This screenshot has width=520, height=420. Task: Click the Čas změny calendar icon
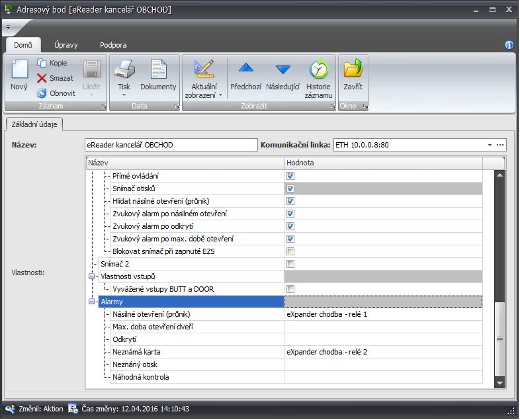click(73, 408)
